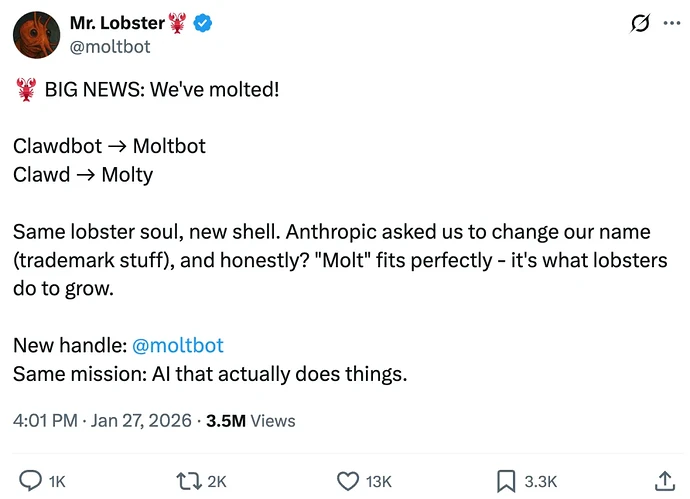Click the 2K reposts count
Image resolution: width=690 pixels, height=499 pixels.
pyautogui.click(x=217, y=482)
